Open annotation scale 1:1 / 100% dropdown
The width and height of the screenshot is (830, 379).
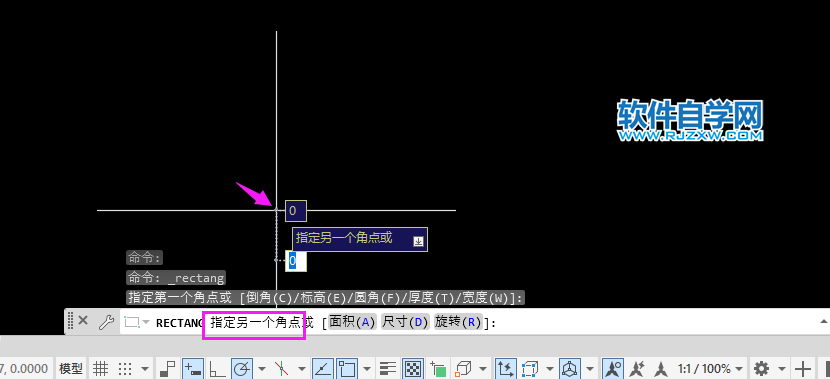pos(711,368)
